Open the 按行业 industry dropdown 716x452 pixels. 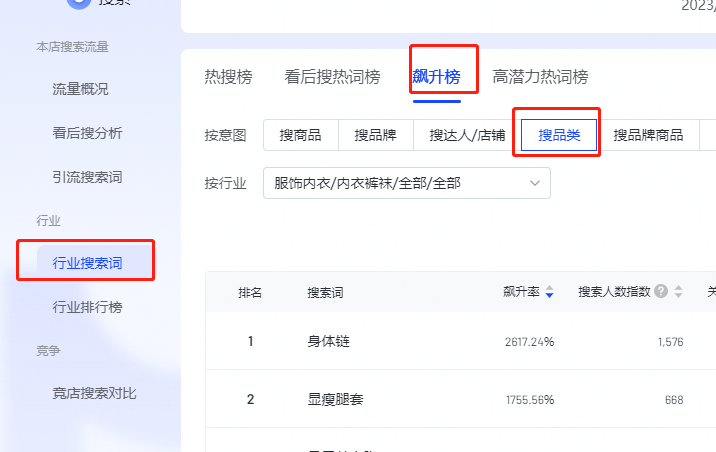(x=407, y=183)
